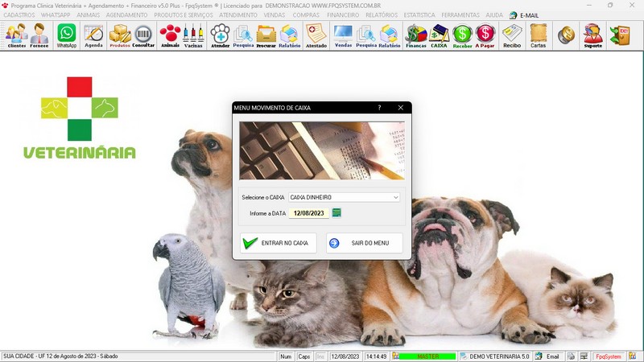644x362 pixels.
Task: Open the Recibo receipt icon
Action: coord(512,35)
